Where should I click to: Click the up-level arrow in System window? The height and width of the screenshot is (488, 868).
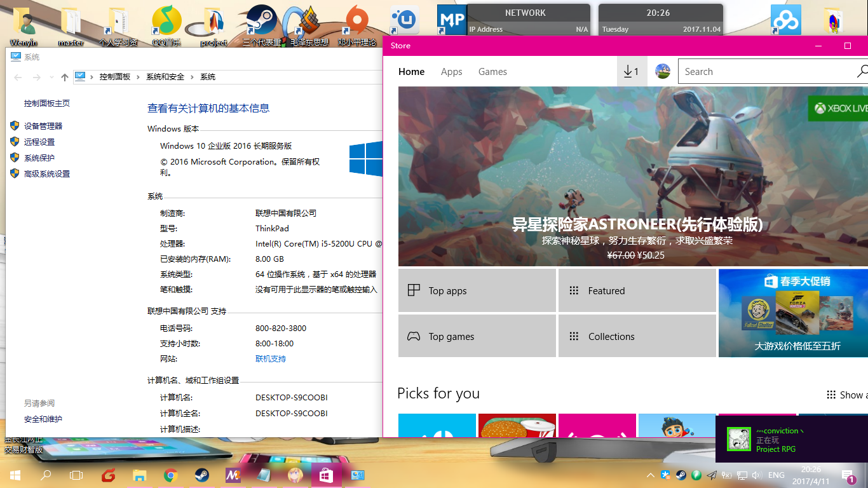coord(64,77)
